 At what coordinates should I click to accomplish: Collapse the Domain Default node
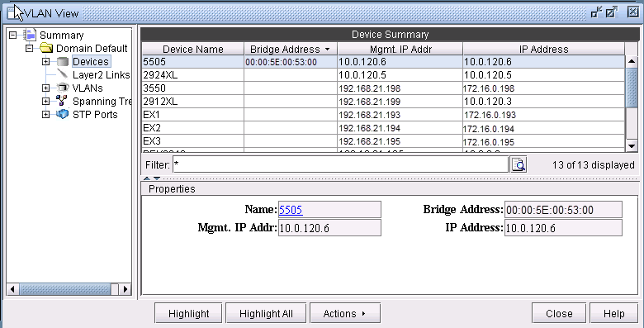[29, 49]
